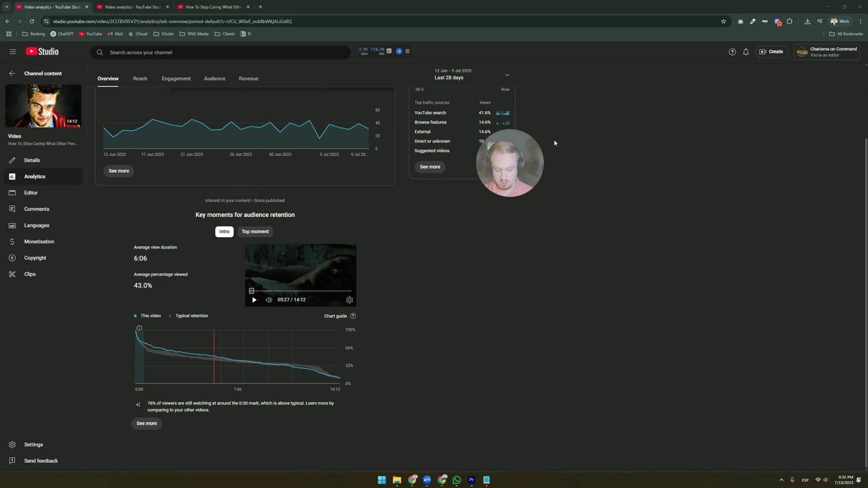Click the Create video button
The height and width of the screenshot is (488, 868).
tap(771, 52)
